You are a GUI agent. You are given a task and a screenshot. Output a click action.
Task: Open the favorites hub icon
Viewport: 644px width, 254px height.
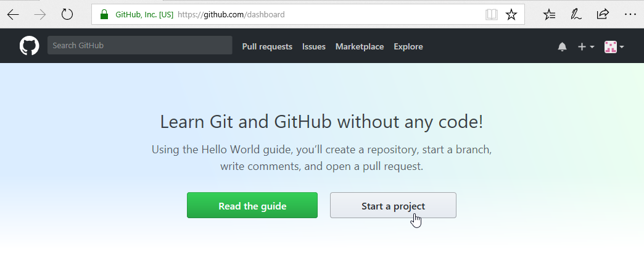549,15
